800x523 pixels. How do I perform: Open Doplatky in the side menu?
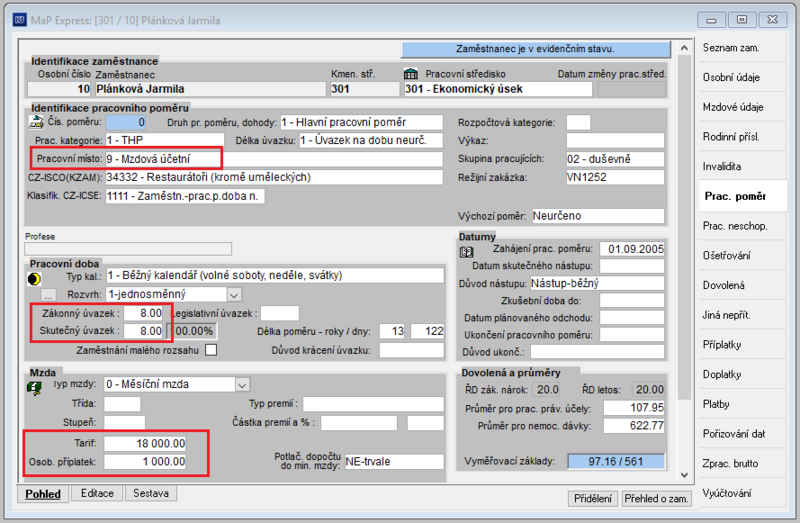click(x=742, y=375)
